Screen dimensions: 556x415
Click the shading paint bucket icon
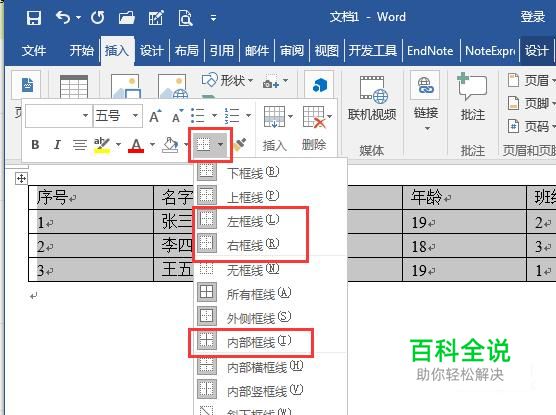[170, 145]
